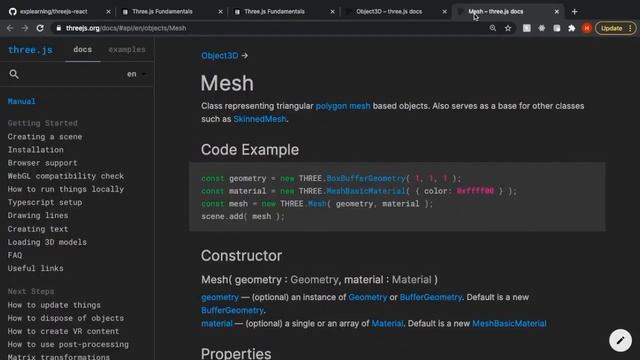The width and height of the screenshot is (640, 360).
Task: Close the first Three.js Fundamentals tab
Action: [220, 11]
